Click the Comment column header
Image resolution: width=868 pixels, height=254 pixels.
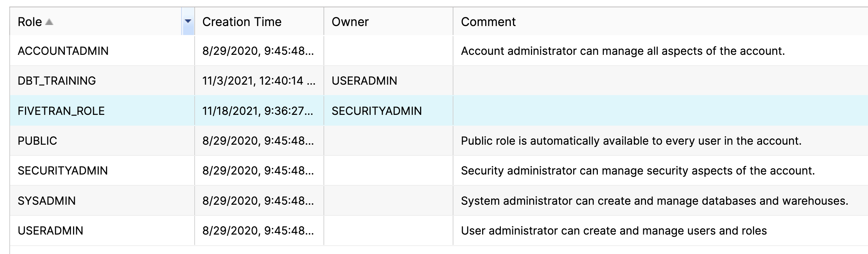coord(488,22)
